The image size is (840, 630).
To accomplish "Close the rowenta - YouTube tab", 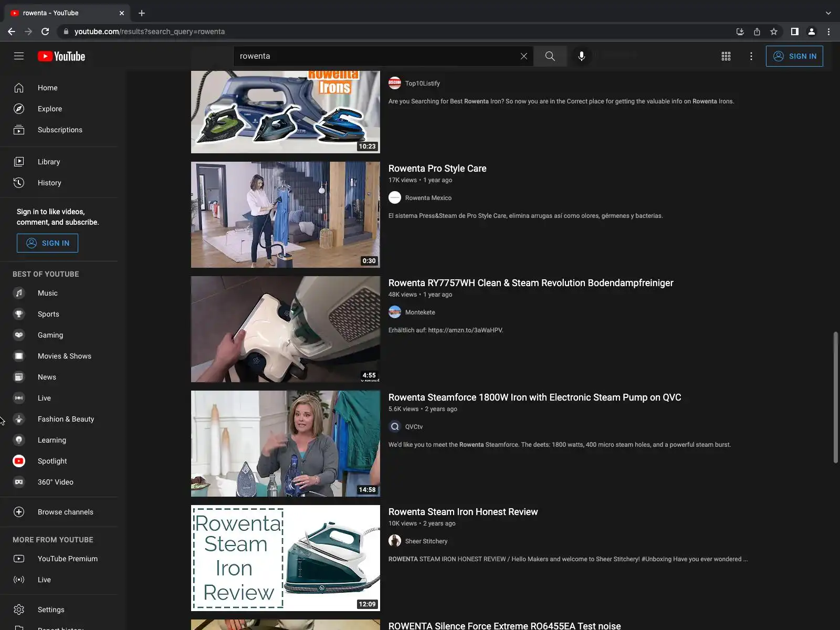I will pyautogui.click(x=122, y=13).
